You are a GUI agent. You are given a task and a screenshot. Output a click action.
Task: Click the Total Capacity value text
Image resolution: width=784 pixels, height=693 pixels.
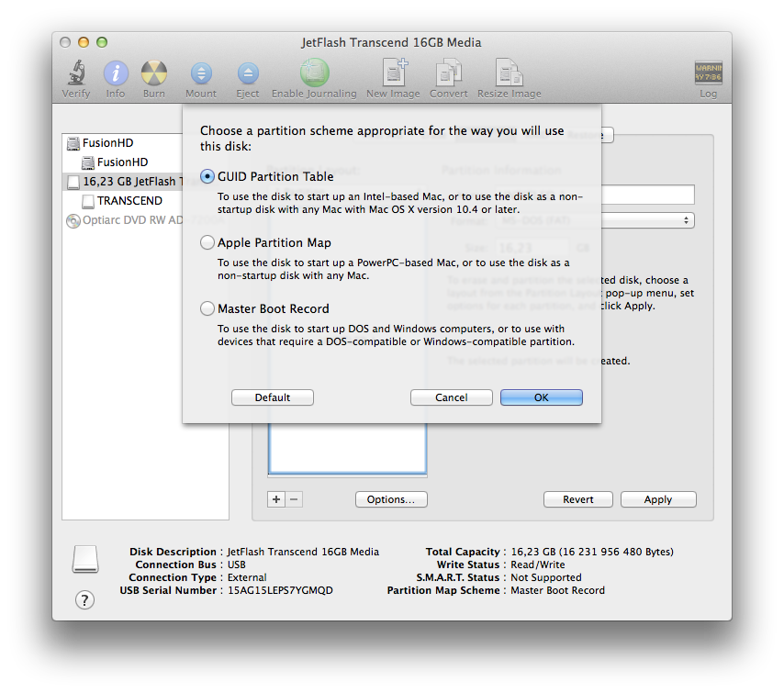[592, 552]
